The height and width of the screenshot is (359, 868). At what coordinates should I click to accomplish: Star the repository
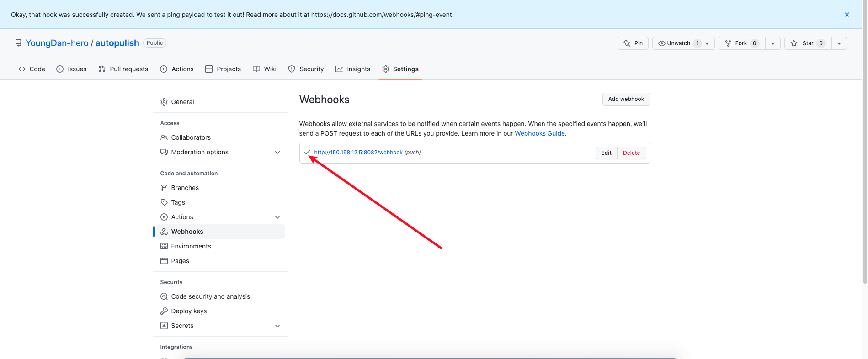point(808,43)
